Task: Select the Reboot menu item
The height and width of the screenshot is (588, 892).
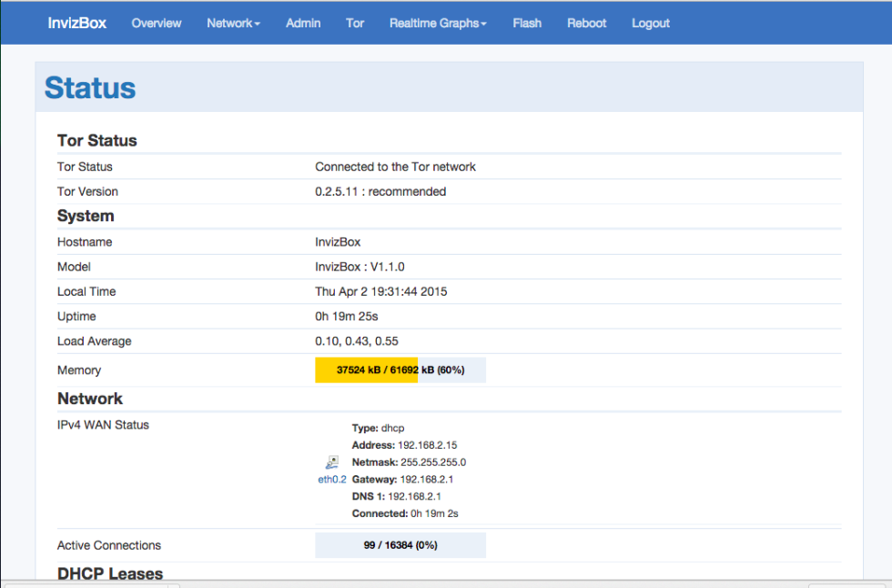Action: [x=586, y=23]
